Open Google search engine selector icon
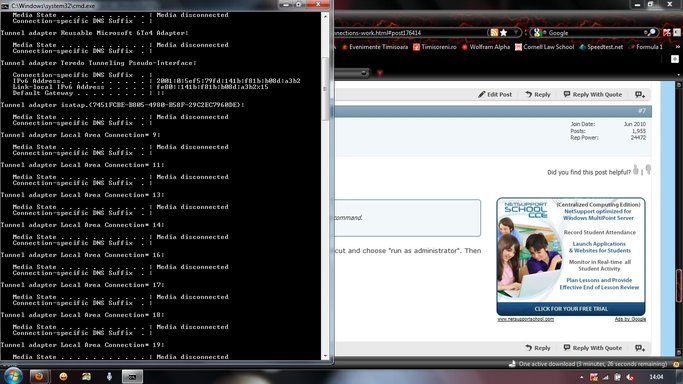 click(537, 33)
